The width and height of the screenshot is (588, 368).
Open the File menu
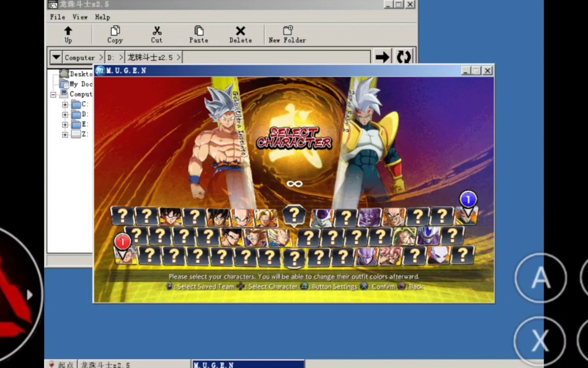pyautogui.click(x=57, y=17)
